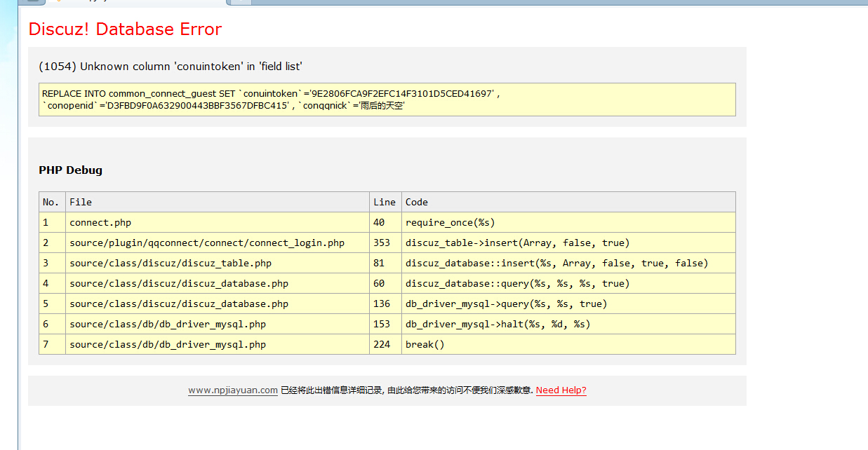Image resolution: width=868 pixels, height=450 pixels.
Task: Click the require_once(%s) code cell
Action: click(450, 222)
